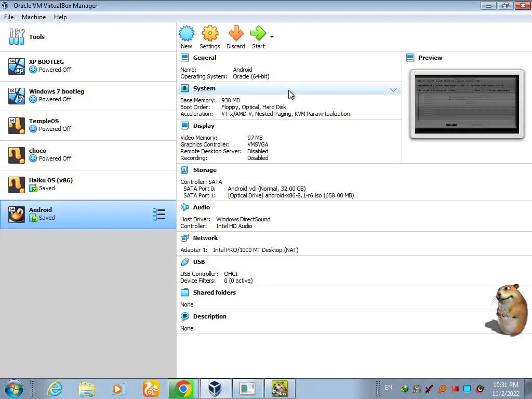Click the magnifier icon in system tray
The image size is (532, 399).
click(x=442, y=389)
